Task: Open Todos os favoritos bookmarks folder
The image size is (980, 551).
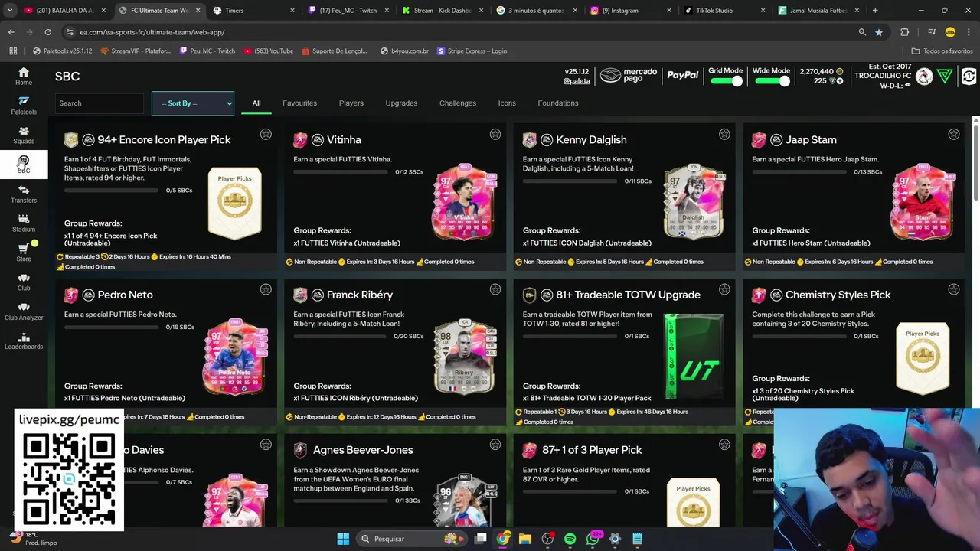Action: point(942,51)
